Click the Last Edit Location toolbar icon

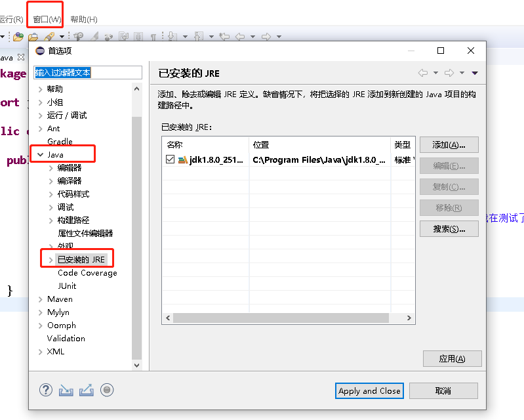coord(224,37)
